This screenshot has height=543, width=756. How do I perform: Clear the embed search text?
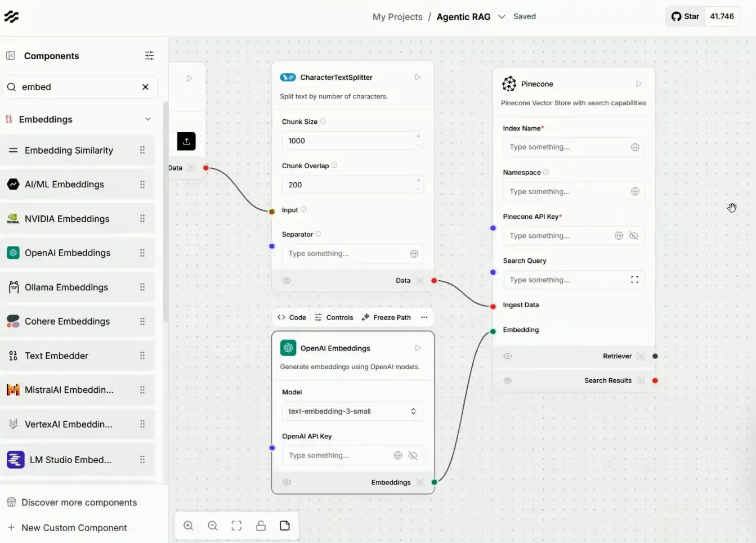(x=145, y=87)
